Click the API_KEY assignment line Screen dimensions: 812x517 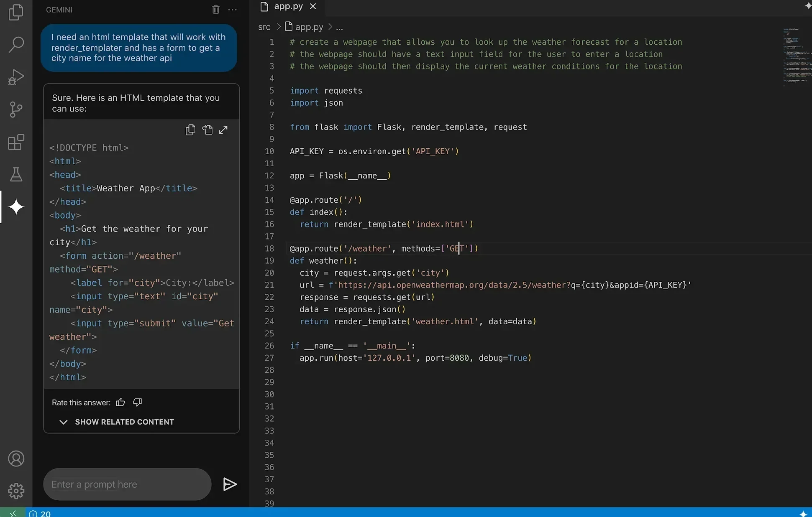coord(374,151)
